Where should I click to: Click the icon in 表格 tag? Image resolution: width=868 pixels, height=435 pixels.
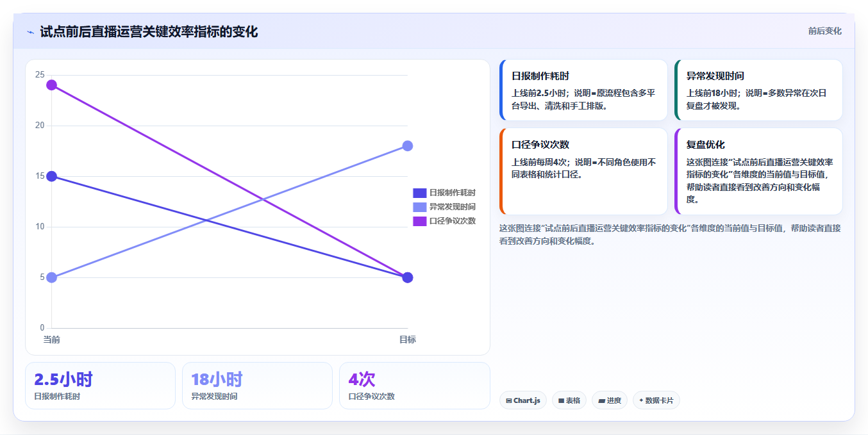[x=562, y=401]
